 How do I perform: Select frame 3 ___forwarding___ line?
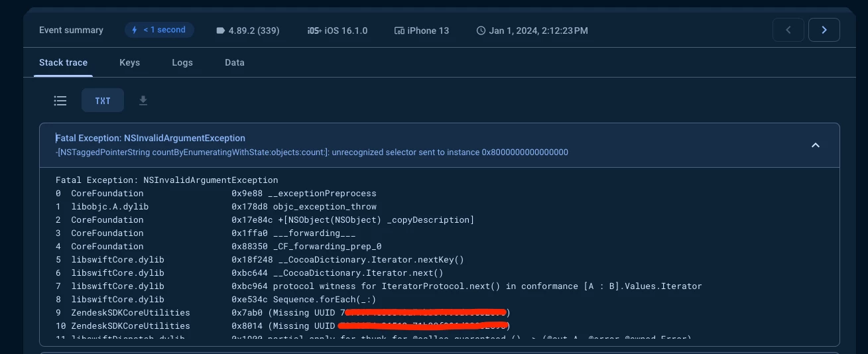click(206, 233)
